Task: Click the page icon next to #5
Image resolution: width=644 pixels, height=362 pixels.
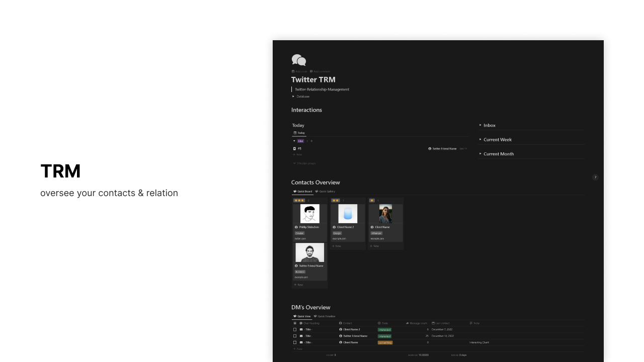Action: pyautogui.click(x=294, y=148)
